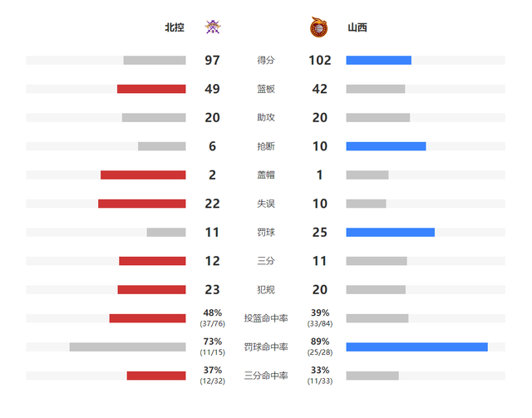Click the red 盖帽 bar for 北控
This screenshot has width=532, height=418.
(143, 175)
